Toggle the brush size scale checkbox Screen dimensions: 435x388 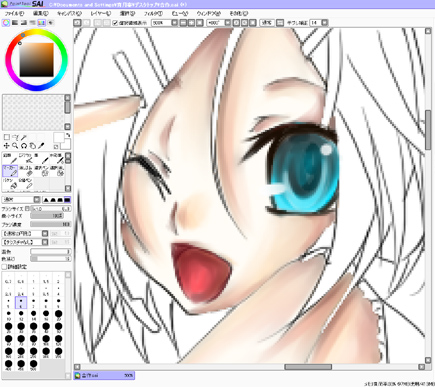click(x=27, y=209)
